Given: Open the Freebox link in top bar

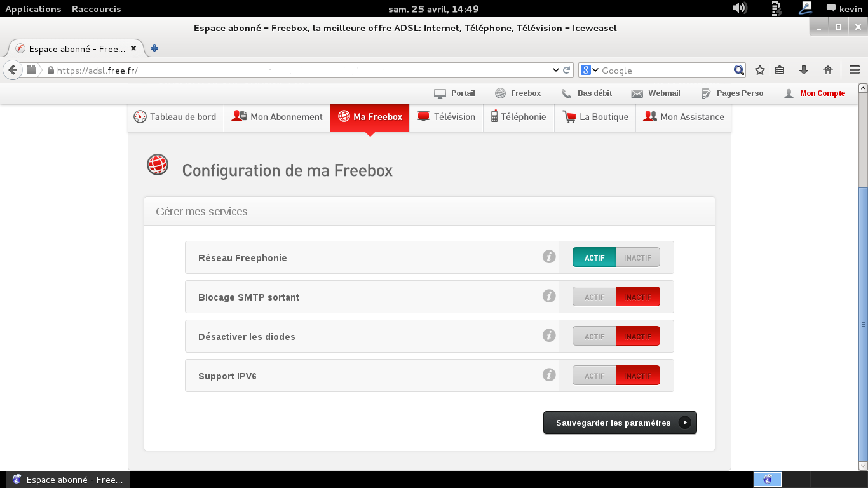Looking at the screenshot, I should pos(518,93).
